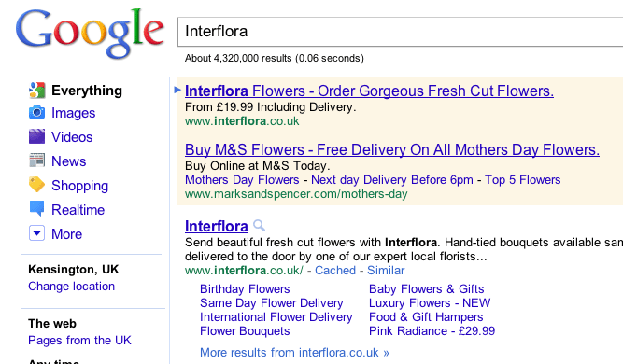Open the Videos clapperboard icon
The width and height of the screenshot is (623, 364).
(x=37, y=136)
